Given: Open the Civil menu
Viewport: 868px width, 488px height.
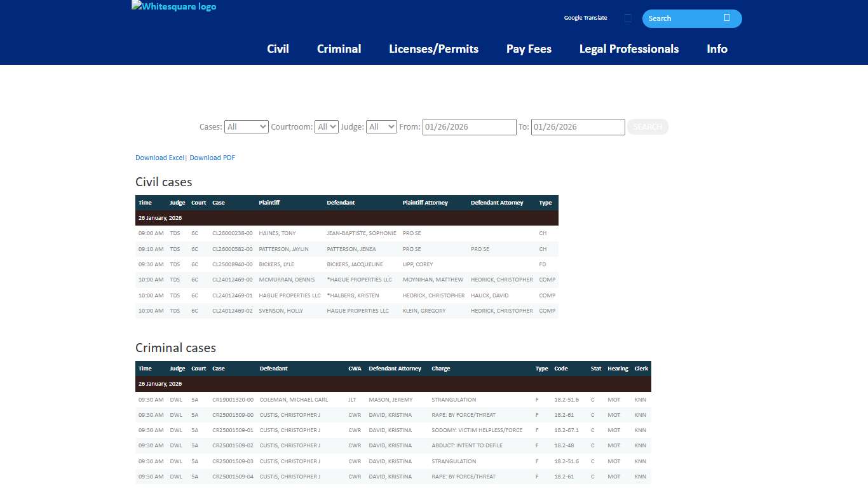Looking at the screenshot, I should tap(278, 49).
